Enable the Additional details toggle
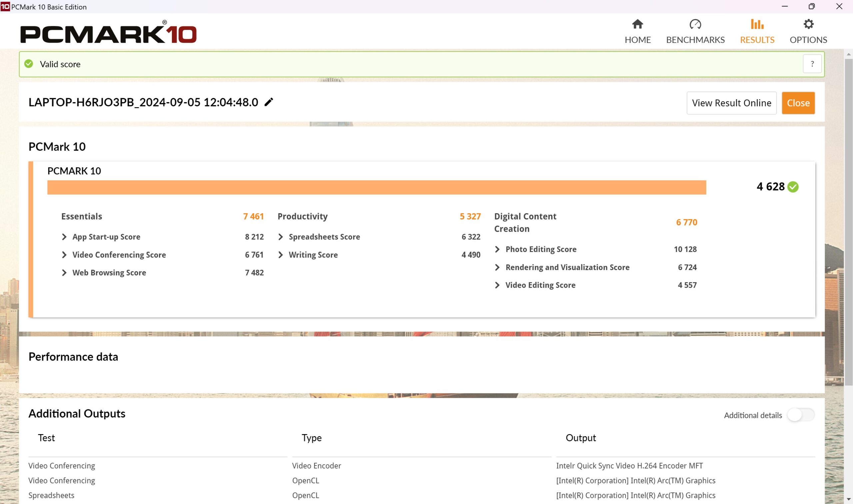 [x=800, y=415]
